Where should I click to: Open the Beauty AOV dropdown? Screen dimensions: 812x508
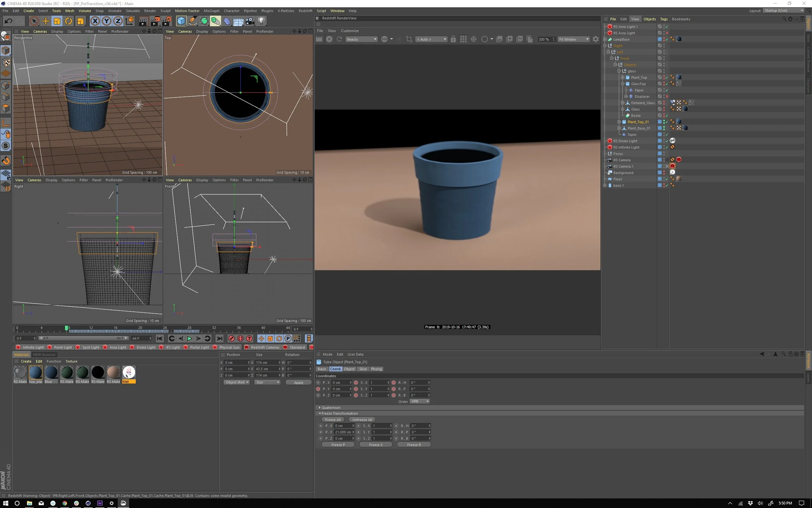pos(361,39)
